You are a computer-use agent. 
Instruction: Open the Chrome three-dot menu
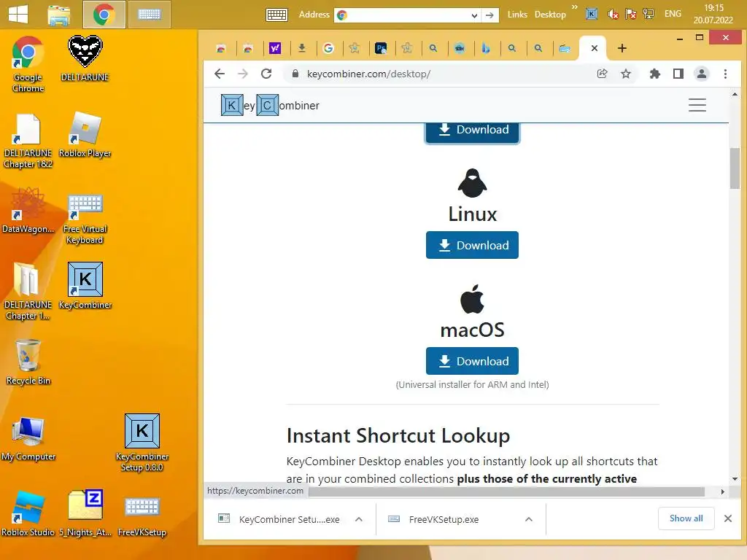[x=725, y=74]
